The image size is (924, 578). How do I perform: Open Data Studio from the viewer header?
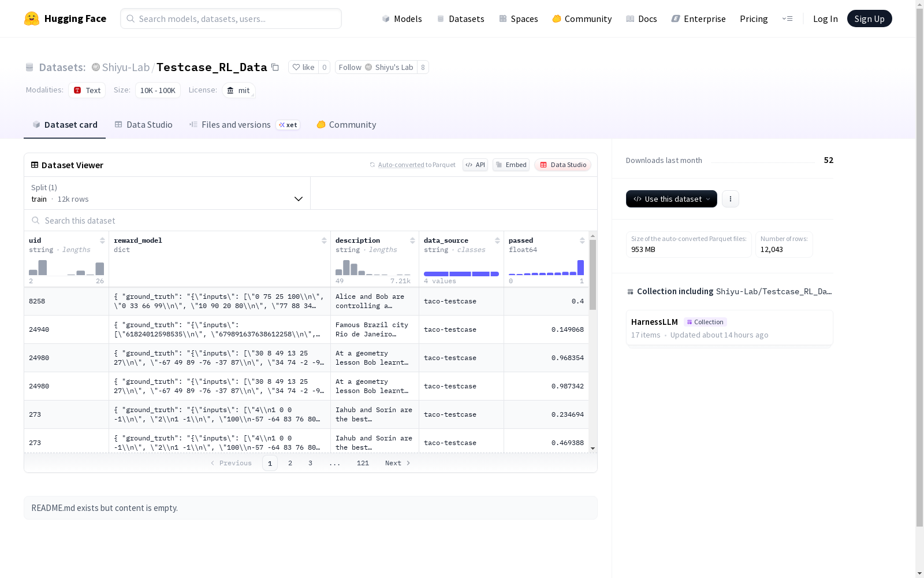coord(562,165)
